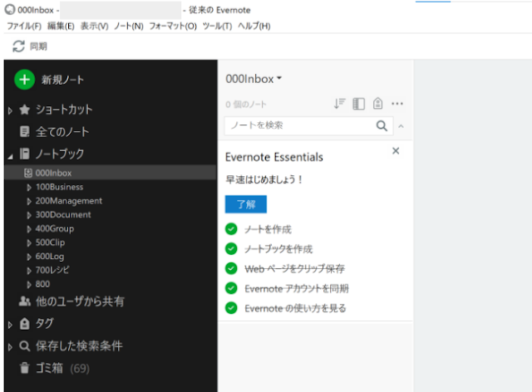532x392 pixels.
Task: Click checkmark beside Web ページをクリップ保存
Action: (x=231, y=268)
